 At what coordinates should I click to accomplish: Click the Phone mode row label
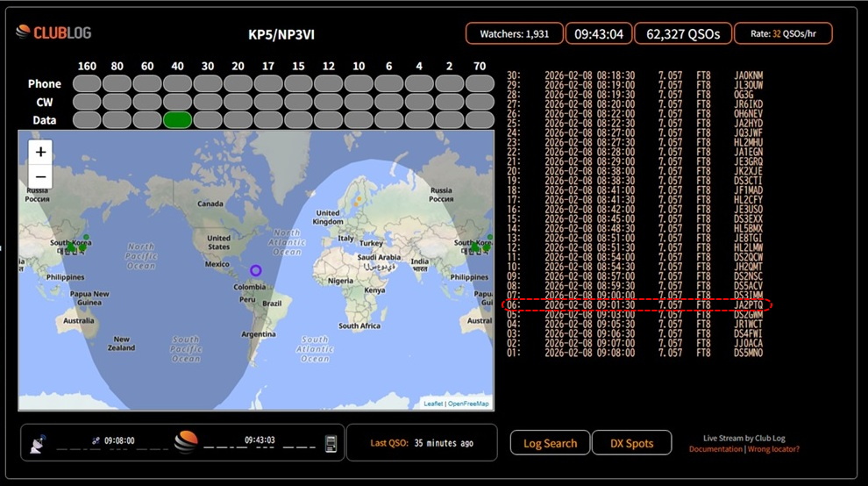[45, 83]
